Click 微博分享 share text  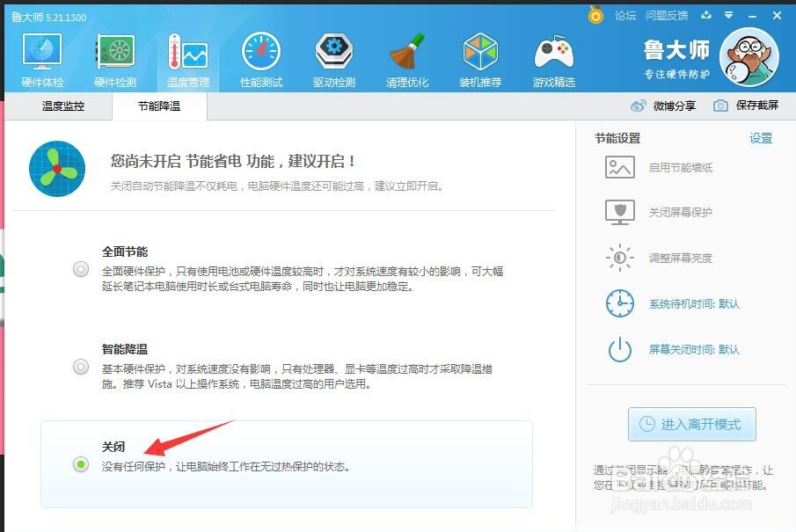[x=674, y=106]
